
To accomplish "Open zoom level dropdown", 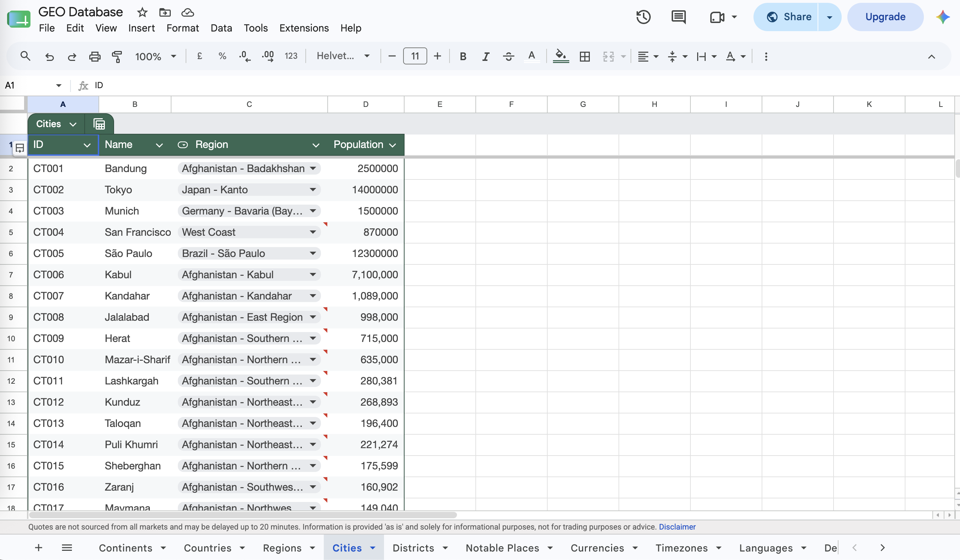I will pos(156,56).
